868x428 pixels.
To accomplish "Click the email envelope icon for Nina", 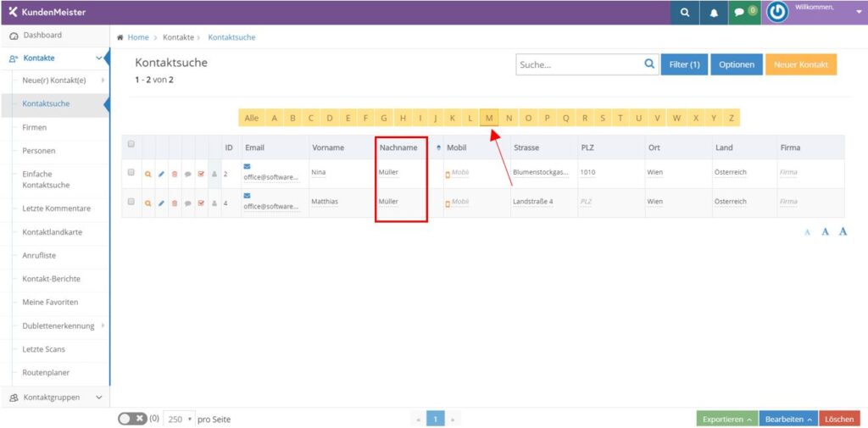I will (x=248, y=167).
